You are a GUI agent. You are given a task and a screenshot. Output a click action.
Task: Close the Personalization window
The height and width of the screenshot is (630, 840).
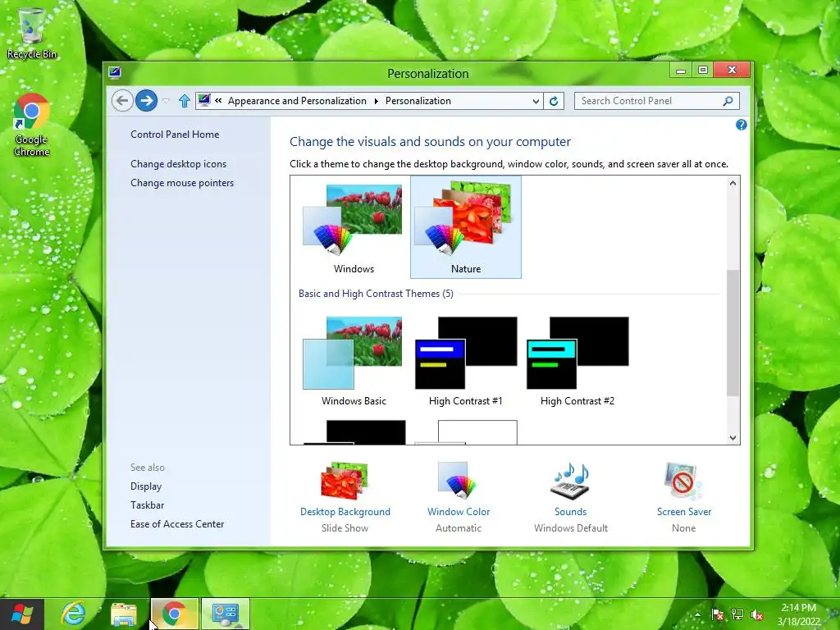point(733,71)
